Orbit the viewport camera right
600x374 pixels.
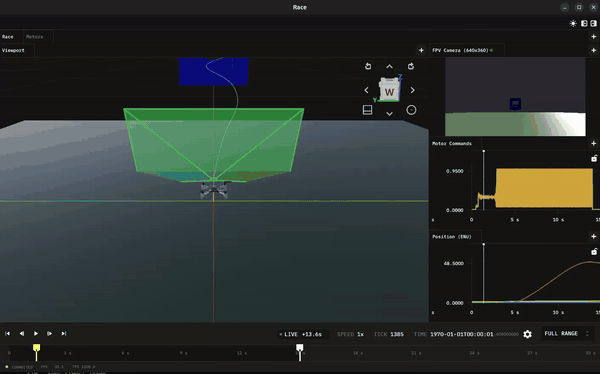pos(412,90)
